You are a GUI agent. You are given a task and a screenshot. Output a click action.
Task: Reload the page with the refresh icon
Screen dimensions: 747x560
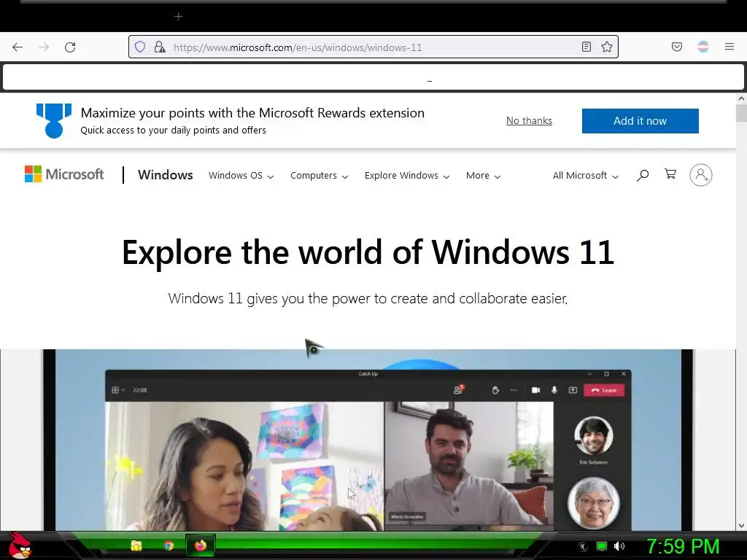70,47
